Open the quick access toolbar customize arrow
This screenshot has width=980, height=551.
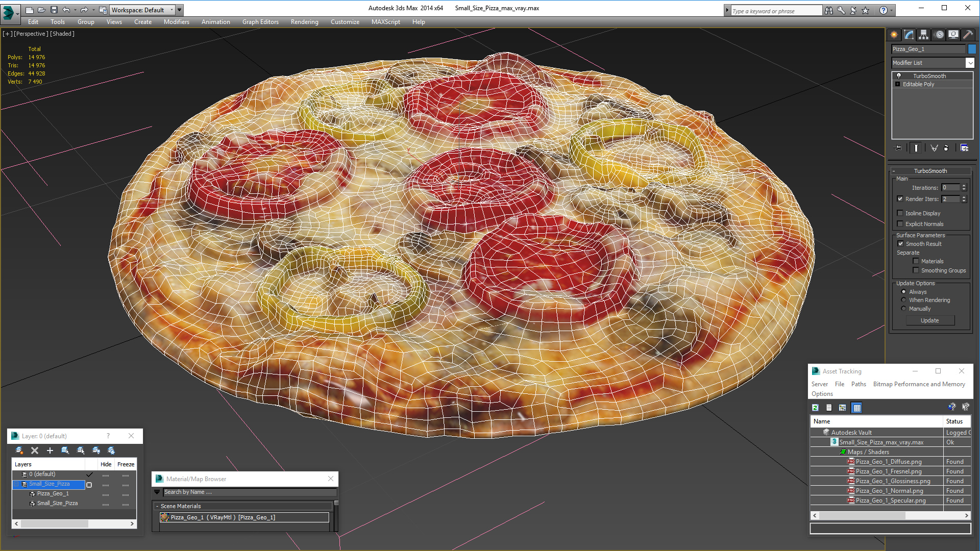click(179, 10)
